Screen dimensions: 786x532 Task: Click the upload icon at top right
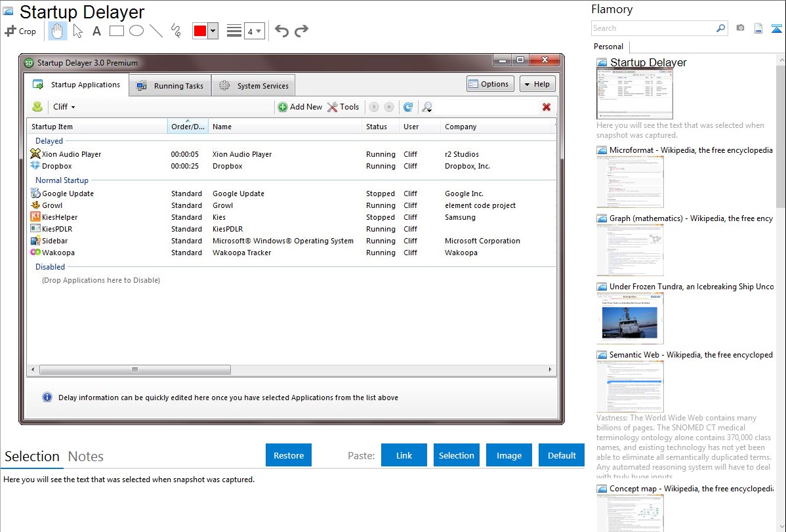coord(776,28)
